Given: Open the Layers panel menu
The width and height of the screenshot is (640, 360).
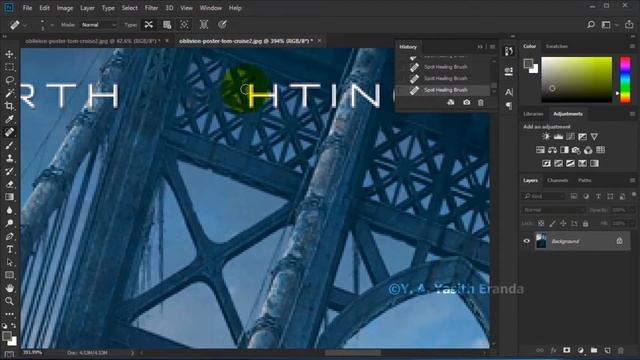Looking at the screenshot, I should 632,180.
